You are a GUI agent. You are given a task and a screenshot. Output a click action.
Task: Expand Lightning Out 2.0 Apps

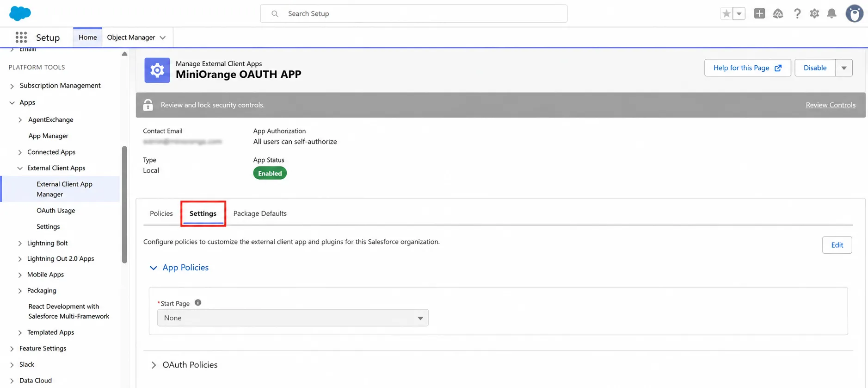tap(20, 259)
